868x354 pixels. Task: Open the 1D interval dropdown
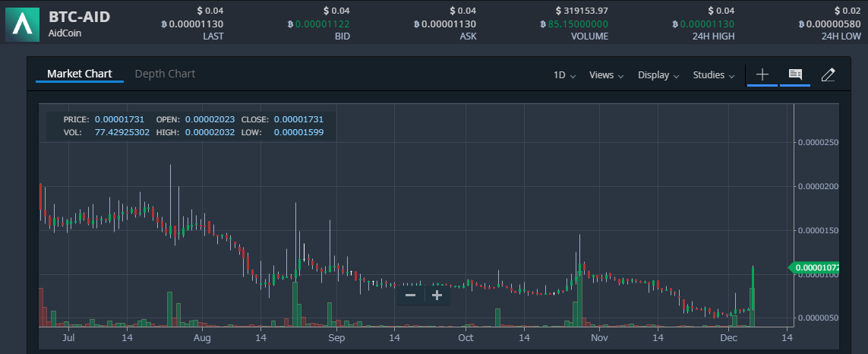pyautogui.click(x=564, y=75)
